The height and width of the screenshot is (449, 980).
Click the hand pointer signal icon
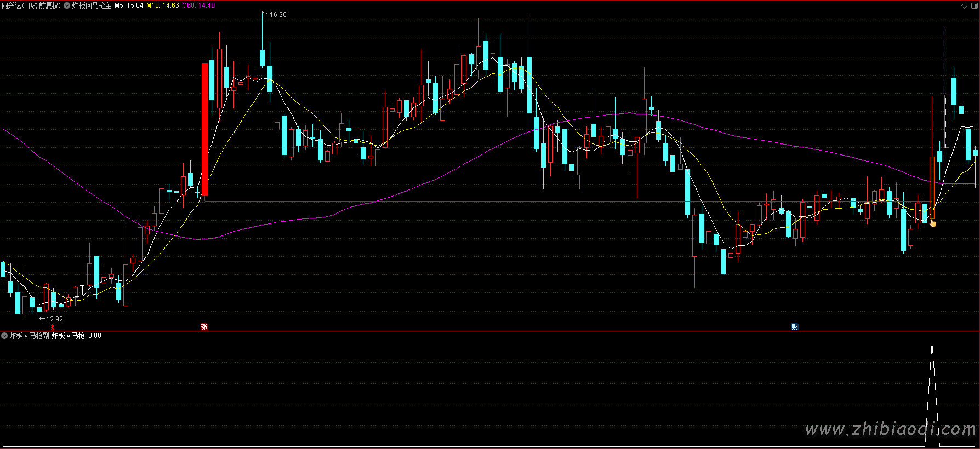tap(933, 223)
